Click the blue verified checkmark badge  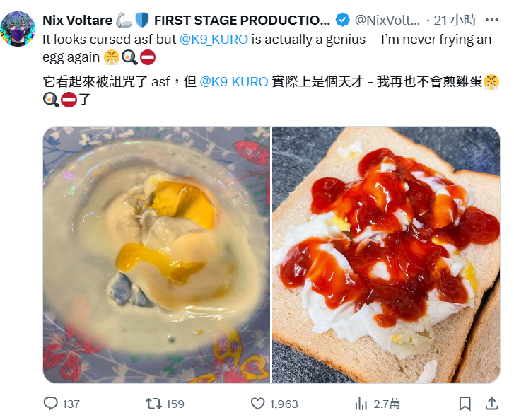click(342, 21)
